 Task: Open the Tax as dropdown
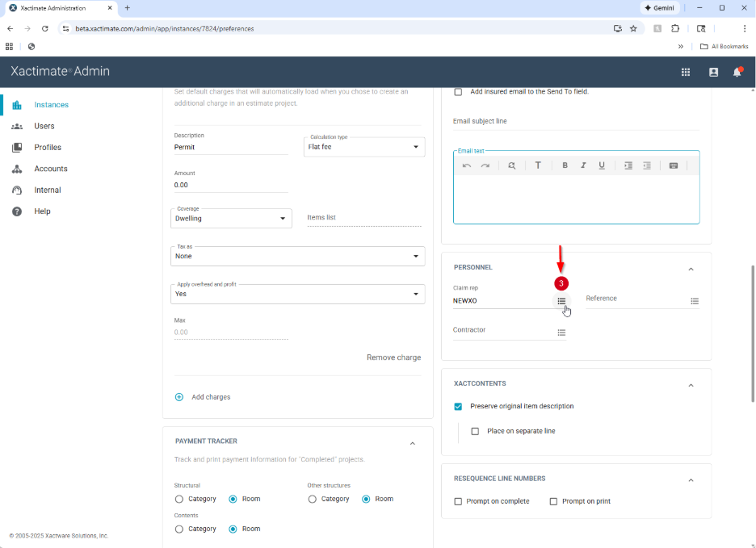click(x=297, y=256)
